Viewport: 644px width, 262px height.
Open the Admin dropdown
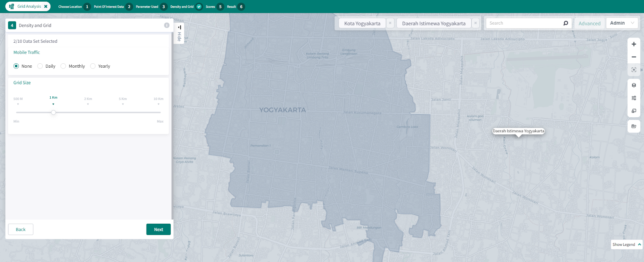point(622,23)
